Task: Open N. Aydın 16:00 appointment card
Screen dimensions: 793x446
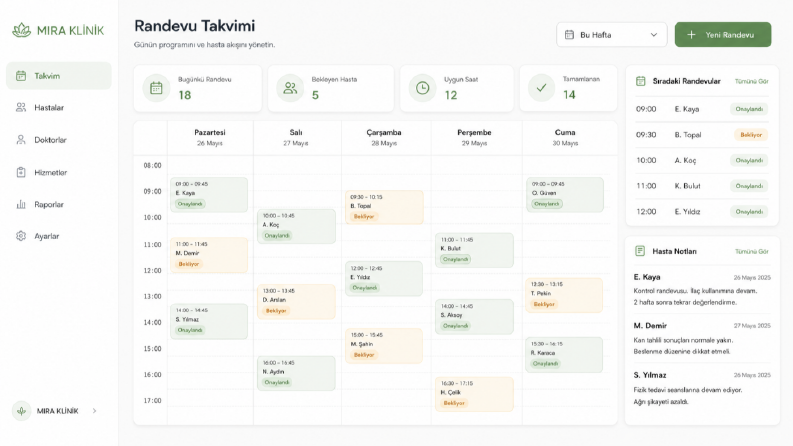Action: [296, 373]
